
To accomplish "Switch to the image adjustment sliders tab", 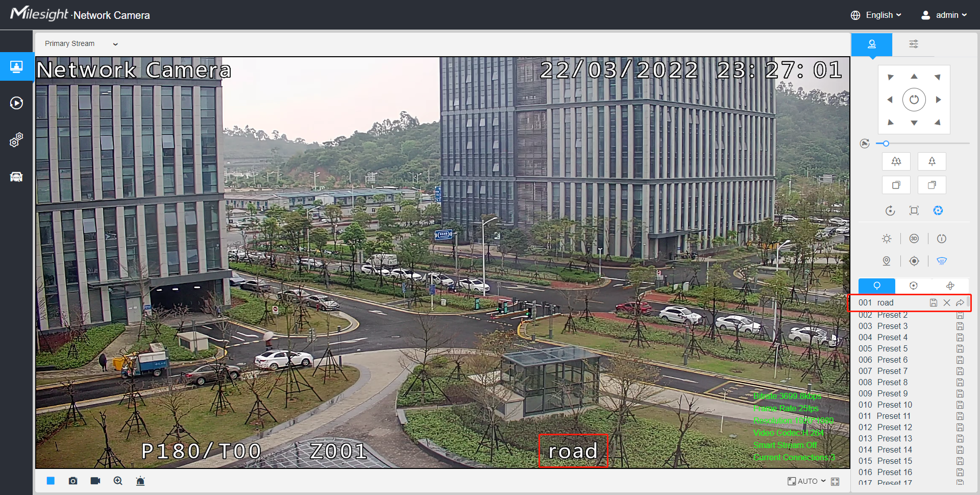I will point(914,44).
